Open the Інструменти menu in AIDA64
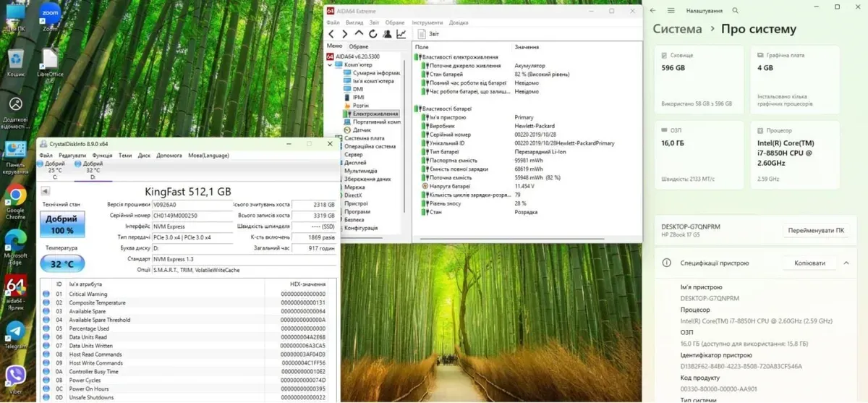 coord(428,22)
